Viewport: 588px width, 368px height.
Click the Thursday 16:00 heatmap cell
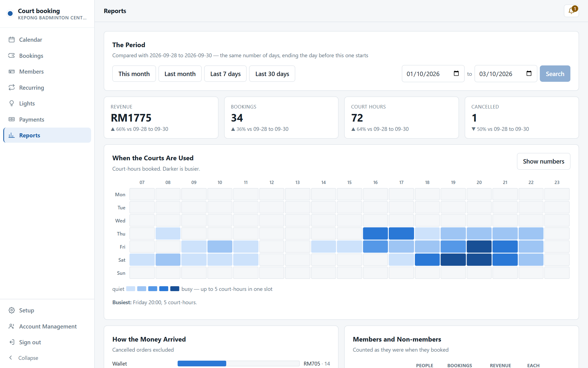375,234
